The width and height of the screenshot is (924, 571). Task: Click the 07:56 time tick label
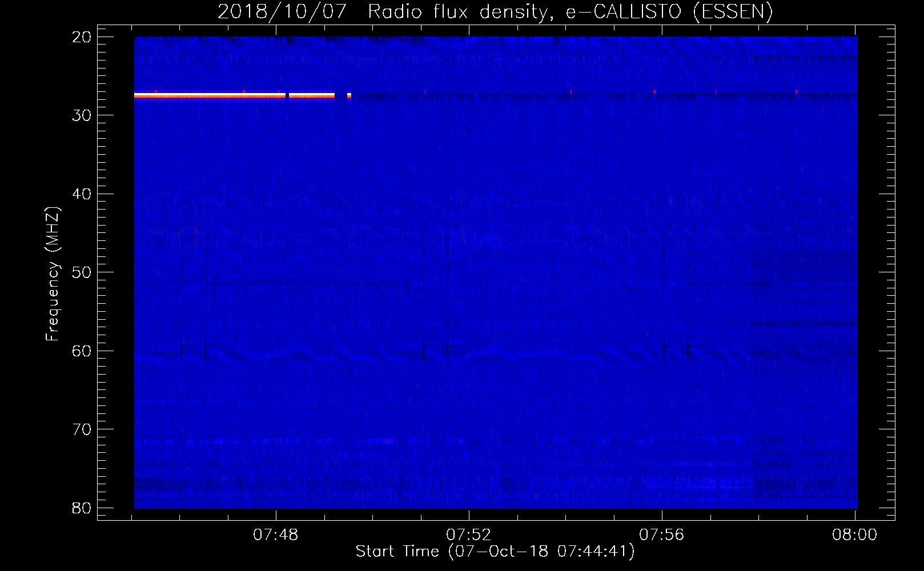[x=661, y=534]
